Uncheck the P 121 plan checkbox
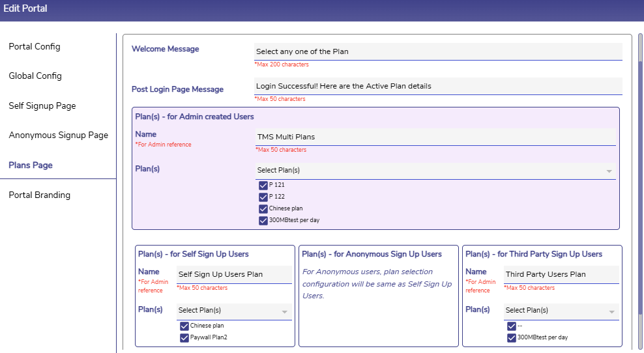This screenshot has height=353, width=644. tap(263, 186)
